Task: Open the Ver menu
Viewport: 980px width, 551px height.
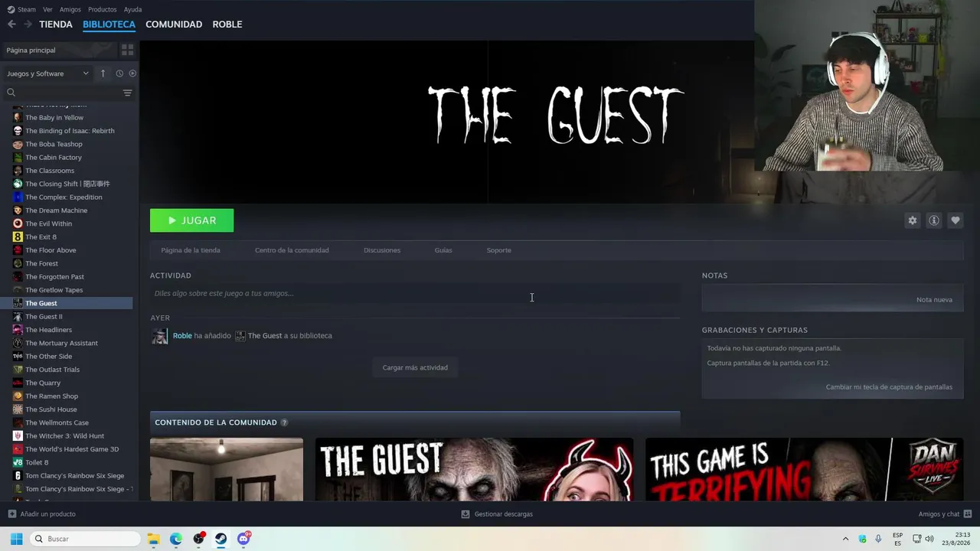Action: pos(47,9)
